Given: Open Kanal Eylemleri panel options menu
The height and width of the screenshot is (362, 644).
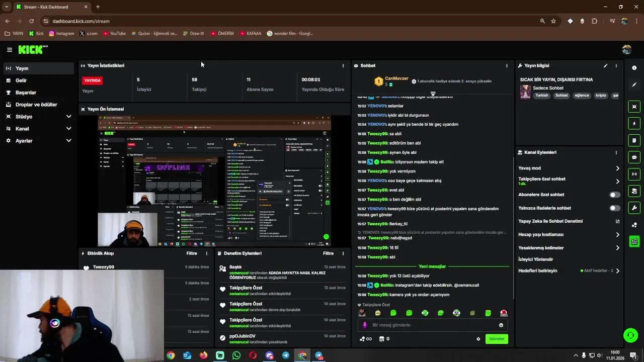Looking at the screenshot, I should pos(616,152).
